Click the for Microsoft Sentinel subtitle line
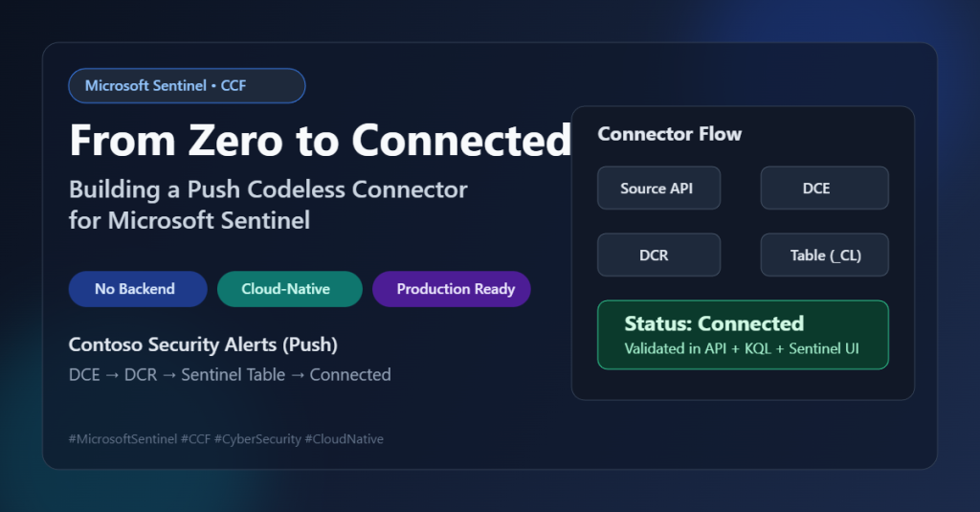The width and height of the screenshot is (980, 512). point(189,221)
